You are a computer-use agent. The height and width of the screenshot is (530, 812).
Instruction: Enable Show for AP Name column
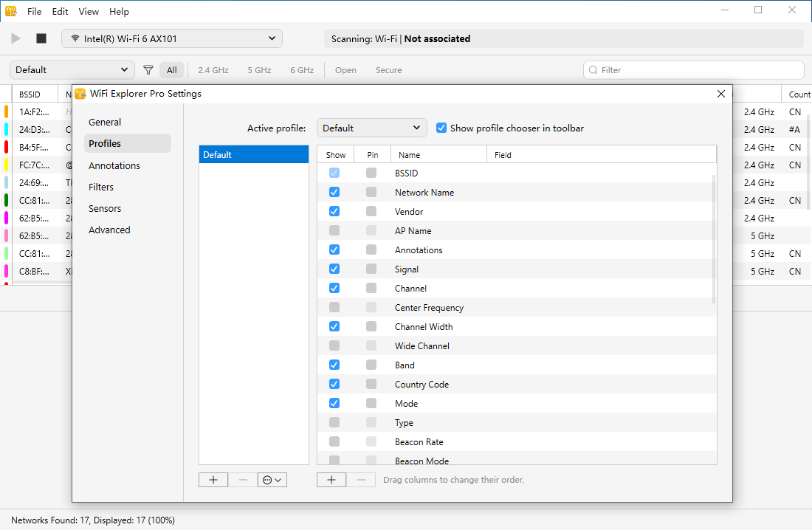[334, 230]
